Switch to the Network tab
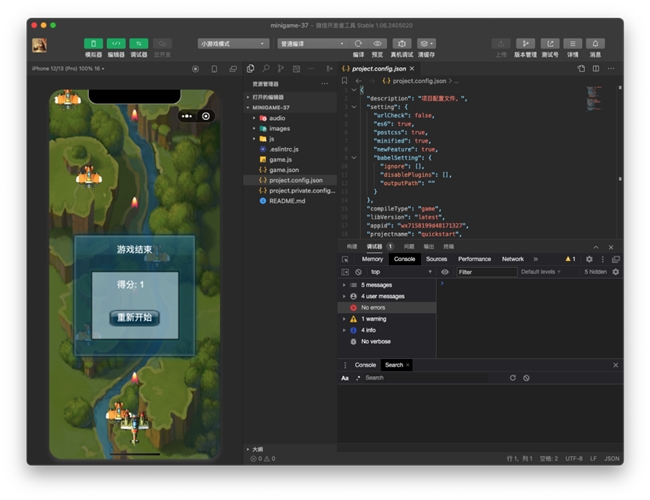The image size is (650, 500). pos(513,259)
